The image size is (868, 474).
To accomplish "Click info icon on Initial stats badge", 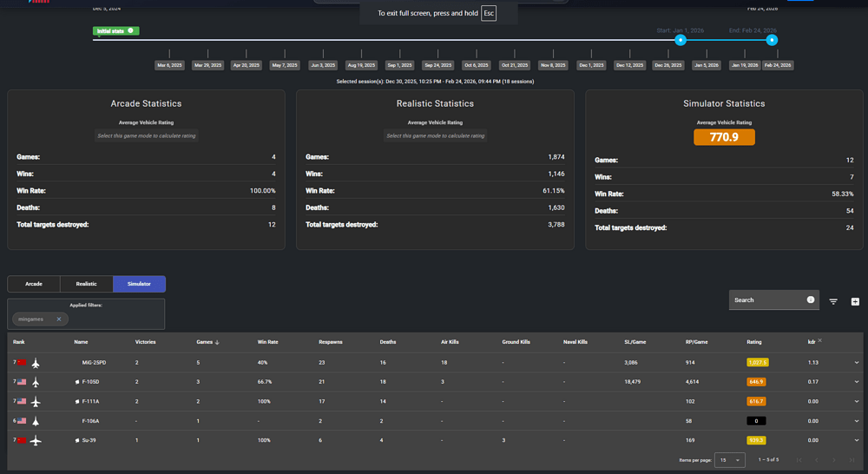I will pyautogui.click(x=131, y=30).
